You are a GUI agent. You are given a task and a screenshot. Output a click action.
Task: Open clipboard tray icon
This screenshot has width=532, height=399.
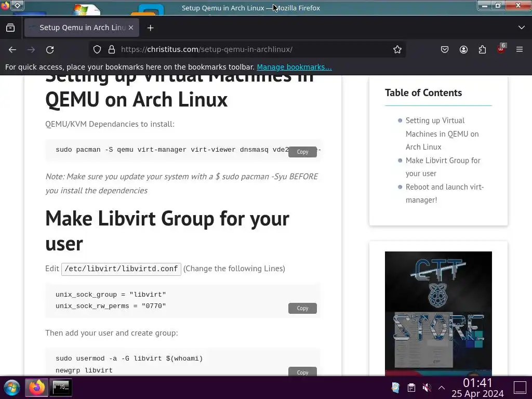click(x=411, y=388)
